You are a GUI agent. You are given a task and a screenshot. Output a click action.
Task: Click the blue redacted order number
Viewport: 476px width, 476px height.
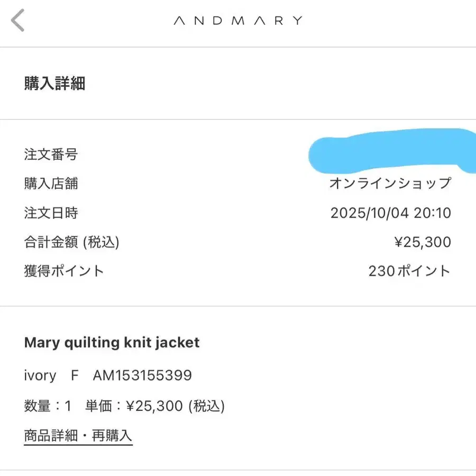click(391, 151)
